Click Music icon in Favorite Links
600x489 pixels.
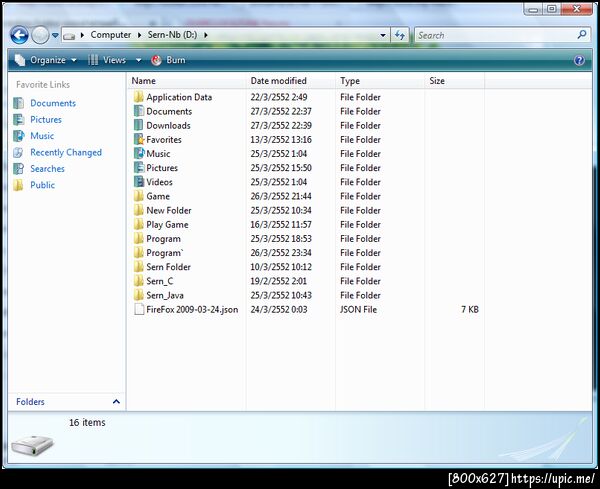pos(18,136)
